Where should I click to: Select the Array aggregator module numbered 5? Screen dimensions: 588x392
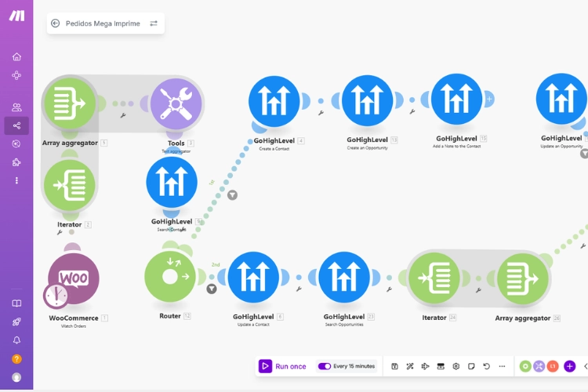click(x=70, y=103)
